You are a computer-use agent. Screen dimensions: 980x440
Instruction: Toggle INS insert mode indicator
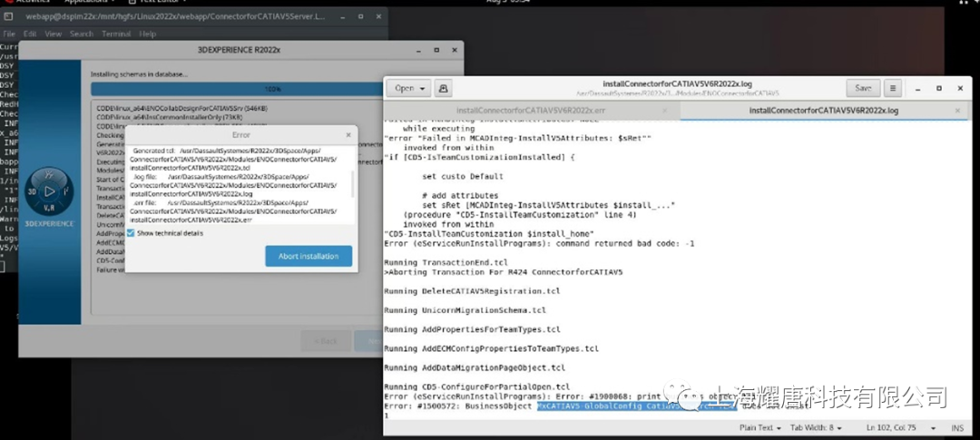point(957,428)
